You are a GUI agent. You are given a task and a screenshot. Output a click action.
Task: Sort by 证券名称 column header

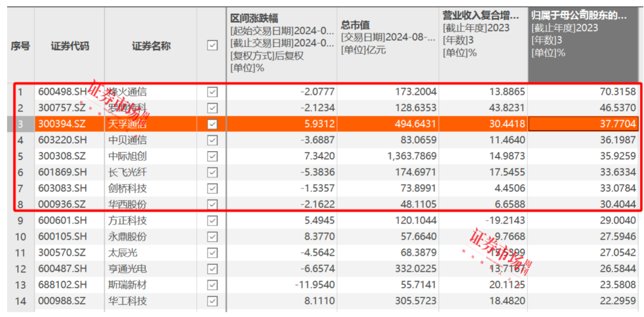click(151, 46)
